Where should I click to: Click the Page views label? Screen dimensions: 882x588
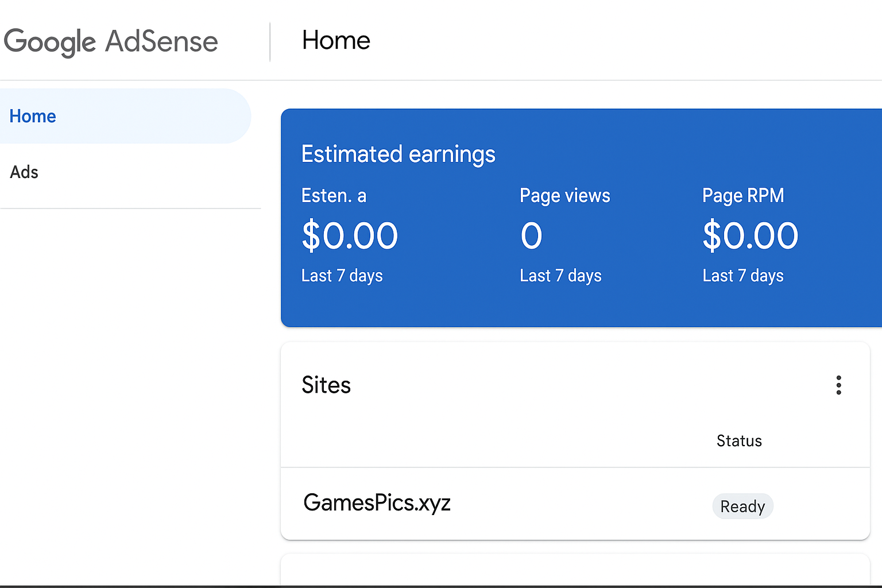564,196
